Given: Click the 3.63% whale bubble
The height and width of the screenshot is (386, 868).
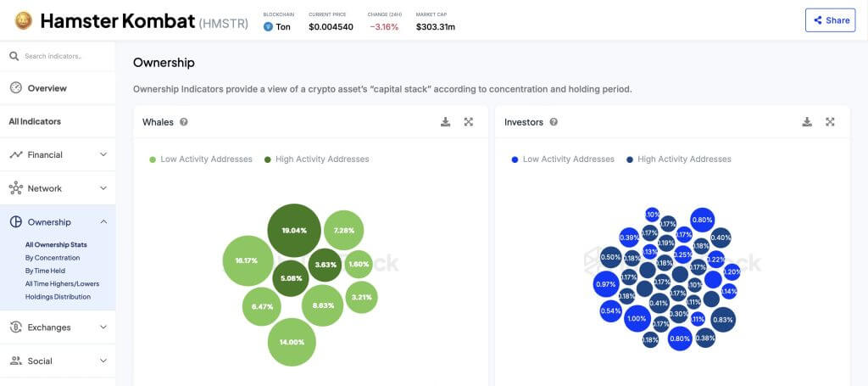Looking at the screenshot, I should point(325,265).
